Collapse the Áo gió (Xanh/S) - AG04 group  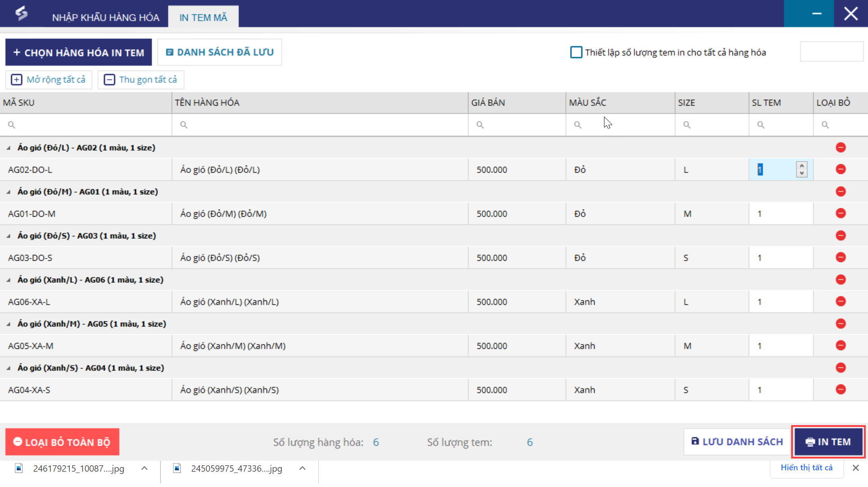(x=9, y=368)
